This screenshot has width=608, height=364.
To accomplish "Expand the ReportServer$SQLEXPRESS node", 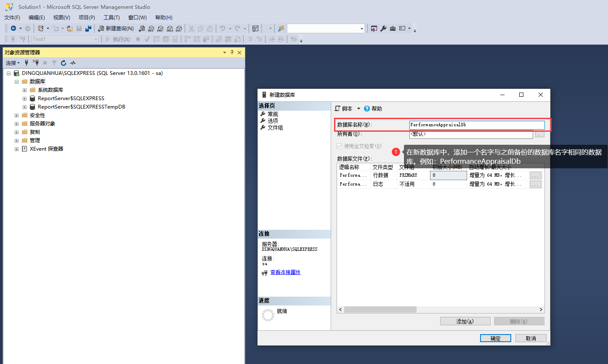I will pos(24,98).
